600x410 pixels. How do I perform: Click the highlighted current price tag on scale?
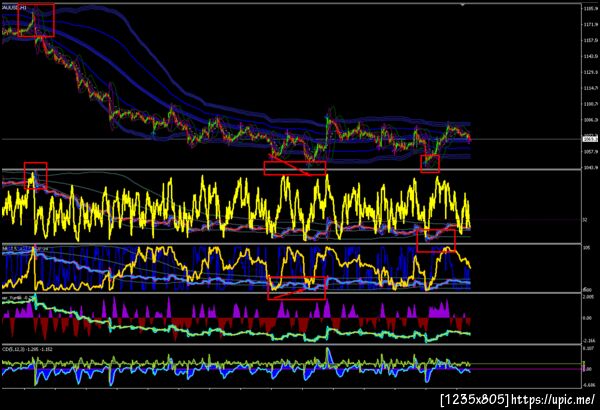[590, 139]
